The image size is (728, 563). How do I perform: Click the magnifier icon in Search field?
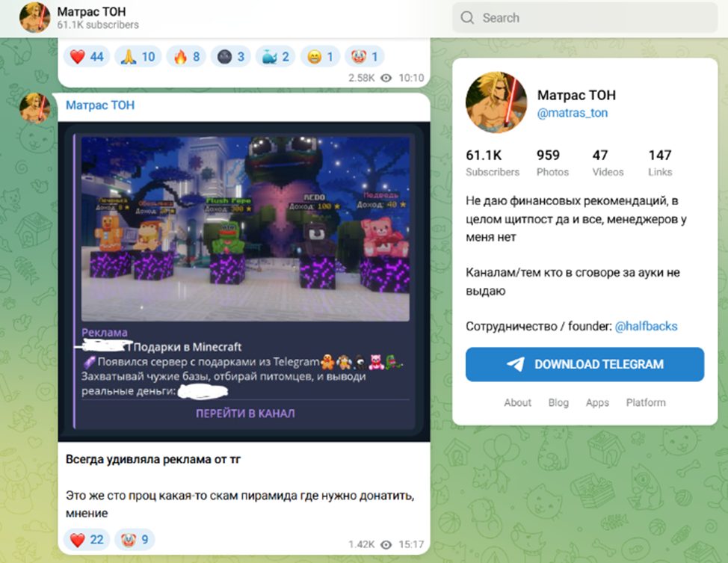[467, 18]
